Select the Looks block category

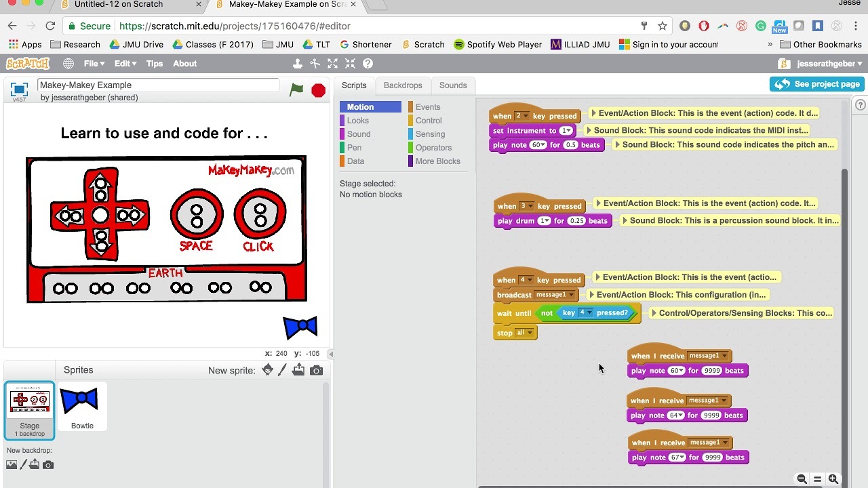click(x=370, y=121)
